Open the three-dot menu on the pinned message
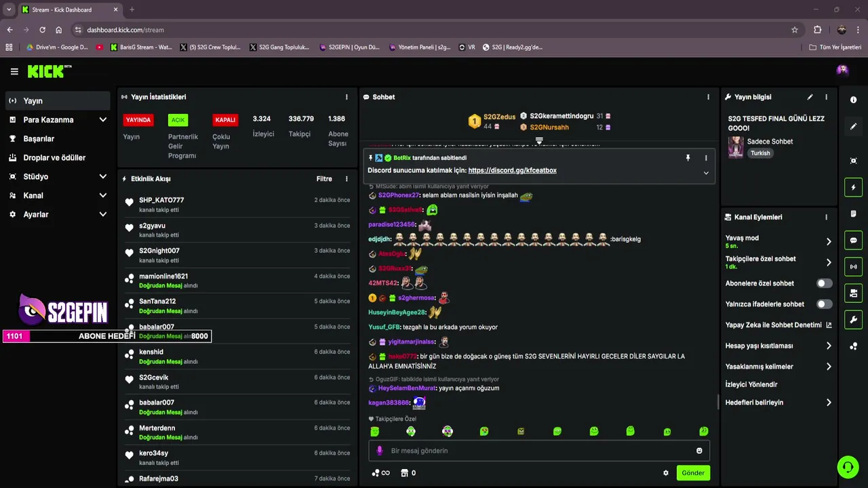Screen dimensions: 868x488 tap(706, 158)
